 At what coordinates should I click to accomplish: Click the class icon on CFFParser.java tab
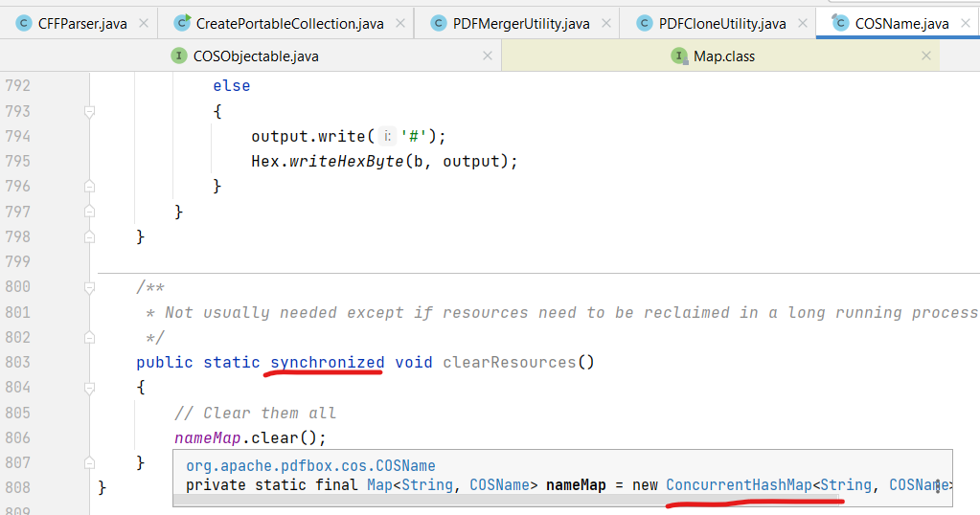(x=24, y=24)
